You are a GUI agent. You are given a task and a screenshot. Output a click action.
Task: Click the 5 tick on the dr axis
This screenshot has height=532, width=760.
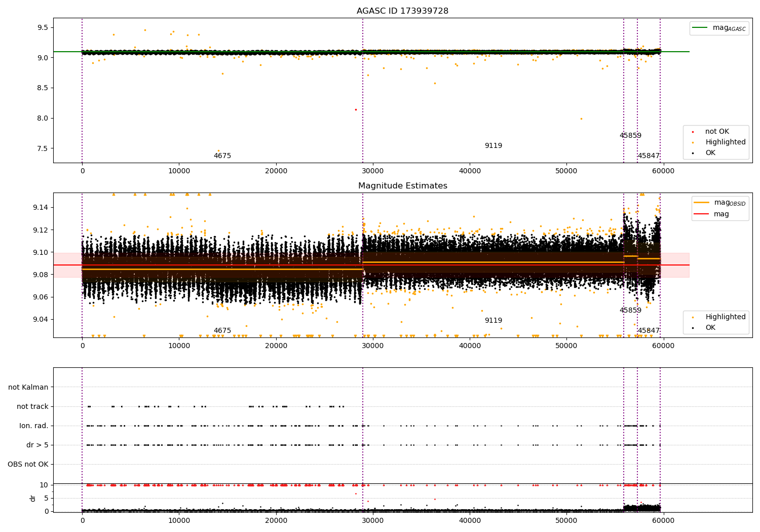pos(46,498)
